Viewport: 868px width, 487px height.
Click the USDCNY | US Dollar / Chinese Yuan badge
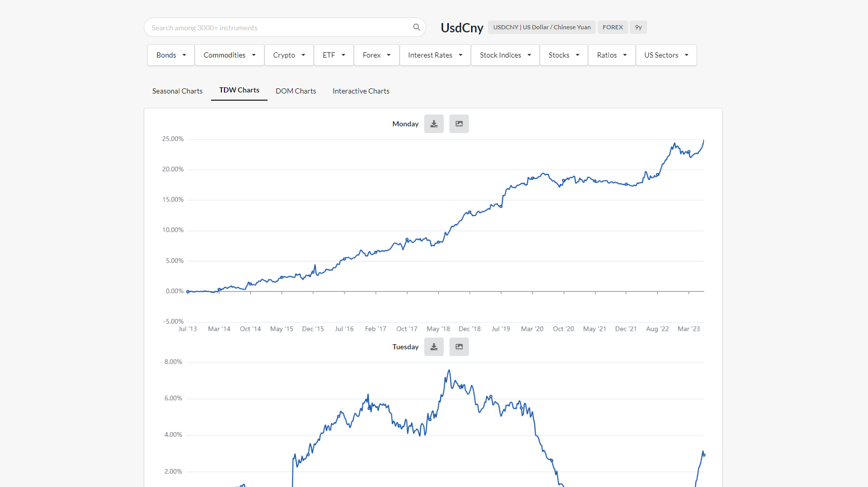click(x=541, y=27)
